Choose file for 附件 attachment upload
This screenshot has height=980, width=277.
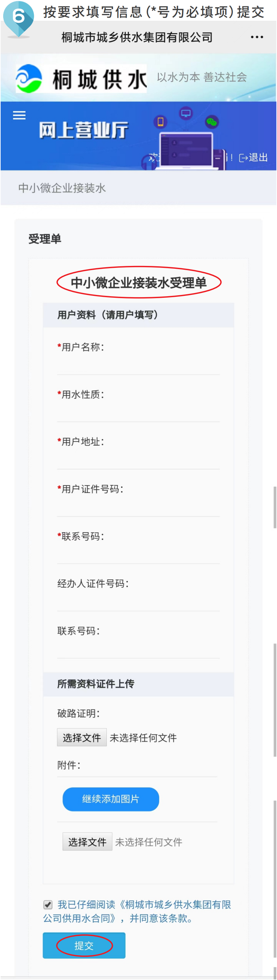[x=87, y=842]
